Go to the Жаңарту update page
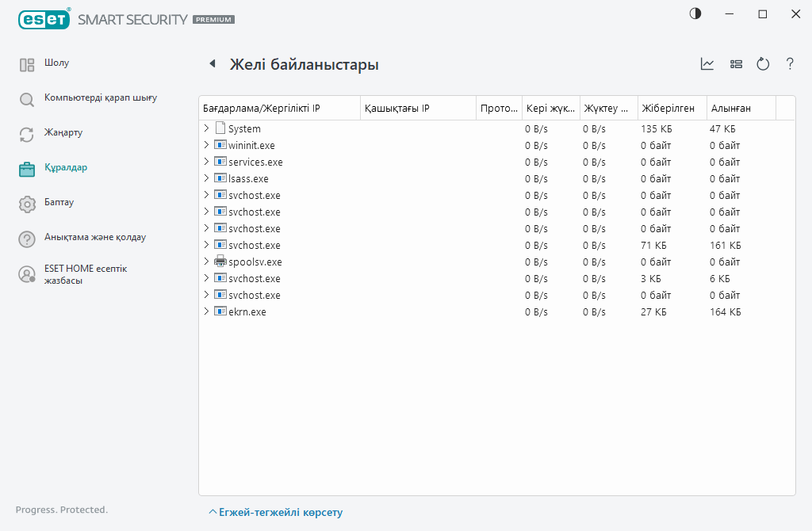The image size is (812, 531). click(x=63, y=133)
